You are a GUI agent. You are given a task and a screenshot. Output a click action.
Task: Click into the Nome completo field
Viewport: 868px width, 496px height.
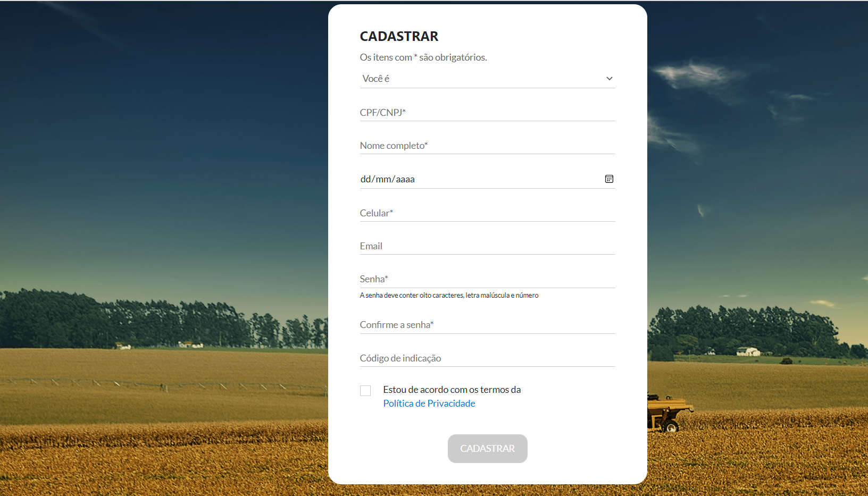coord(487,146)
